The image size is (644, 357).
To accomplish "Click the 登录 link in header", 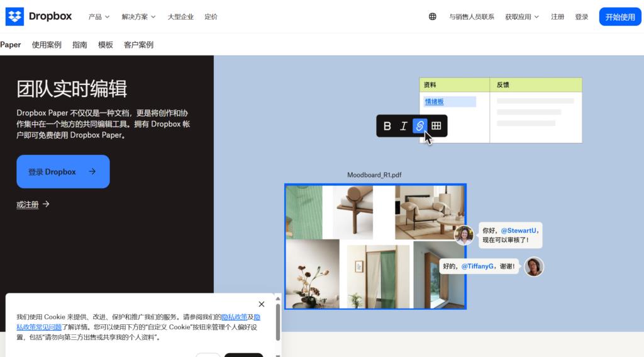I will [582, 17].
